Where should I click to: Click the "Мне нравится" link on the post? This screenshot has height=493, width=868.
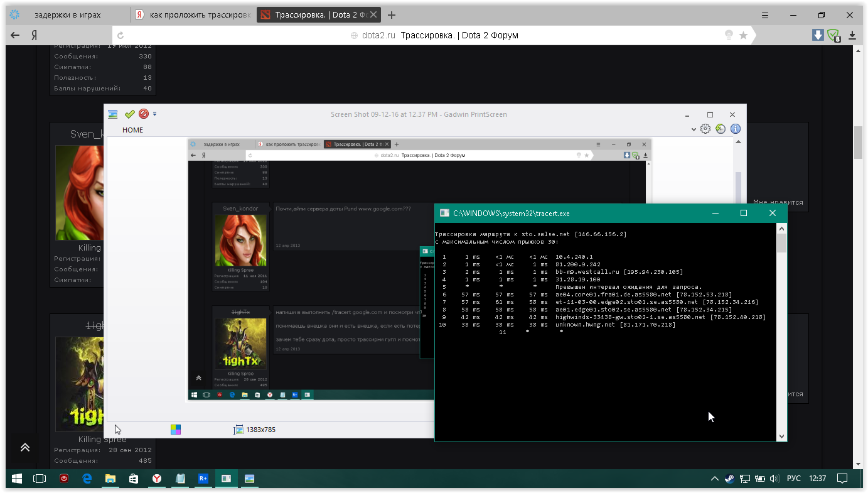pos(778,202)
